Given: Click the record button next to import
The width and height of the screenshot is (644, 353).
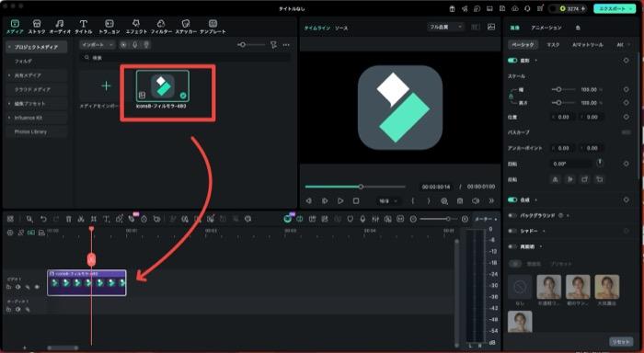Looking at the screenshot, I should [123, 45].
